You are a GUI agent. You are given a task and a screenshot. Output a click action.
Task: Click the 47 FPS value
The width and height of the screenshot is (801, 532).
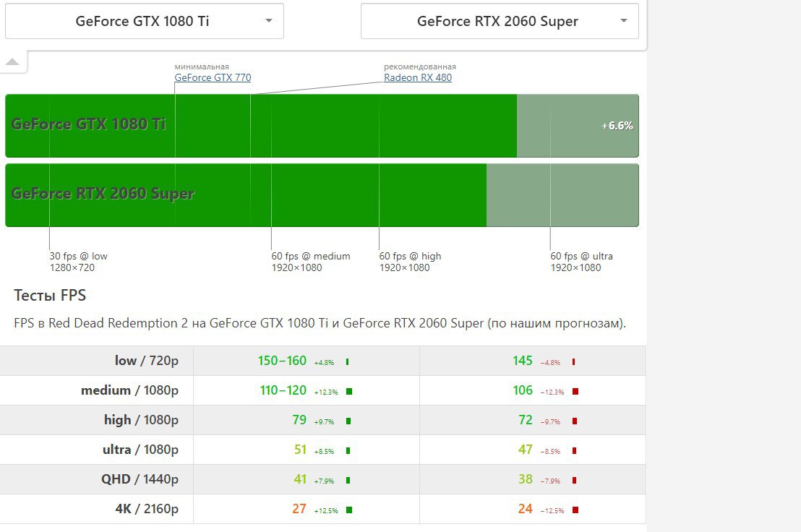[x=526, y=450]
